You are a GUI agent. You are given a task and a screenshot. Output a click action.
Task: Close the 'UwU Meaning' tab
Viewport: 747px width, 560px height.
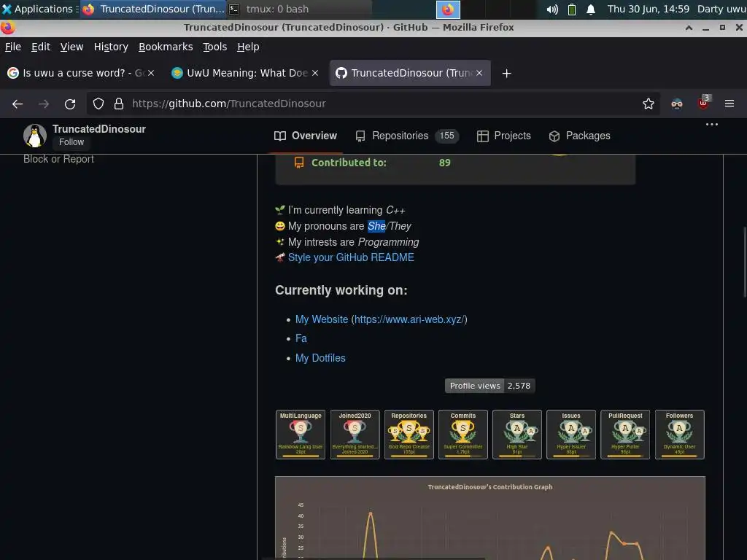315,73
